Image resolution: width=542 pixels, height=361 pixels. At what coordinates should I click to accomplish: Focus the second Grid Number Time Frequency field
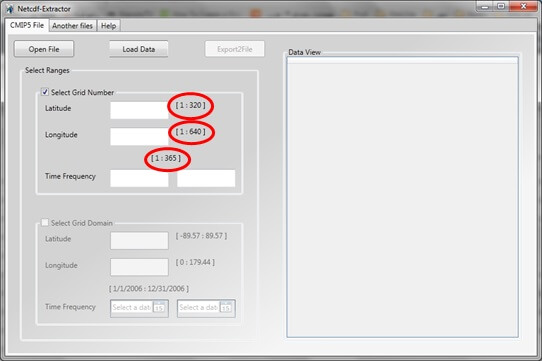206,178
